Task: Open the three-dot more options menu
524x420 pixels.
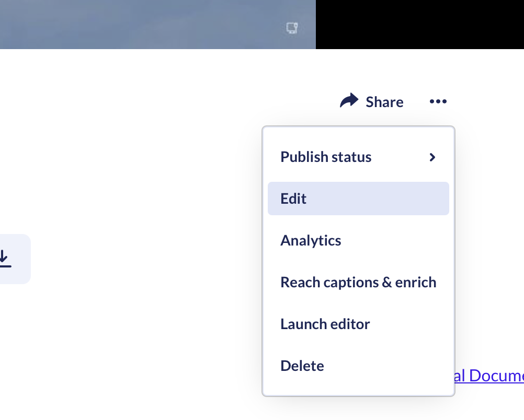Action: [438, 101]
